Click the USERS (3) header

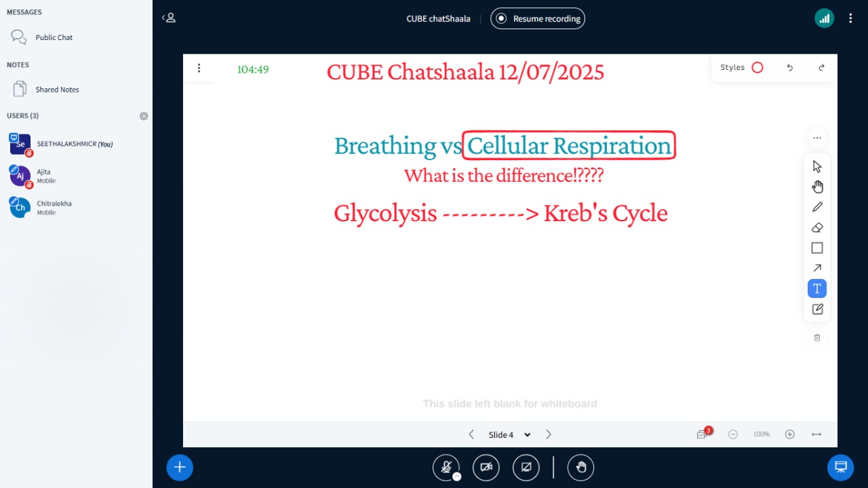click(23, 116)
